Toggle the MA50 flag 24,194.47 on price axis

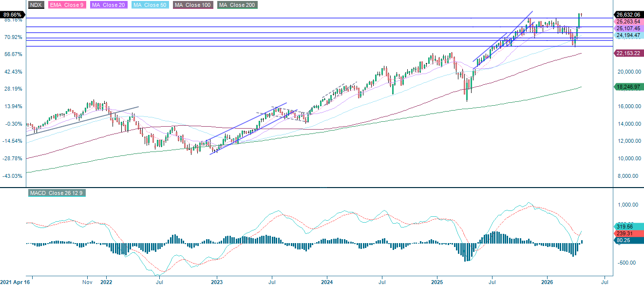tap(629, 36)
